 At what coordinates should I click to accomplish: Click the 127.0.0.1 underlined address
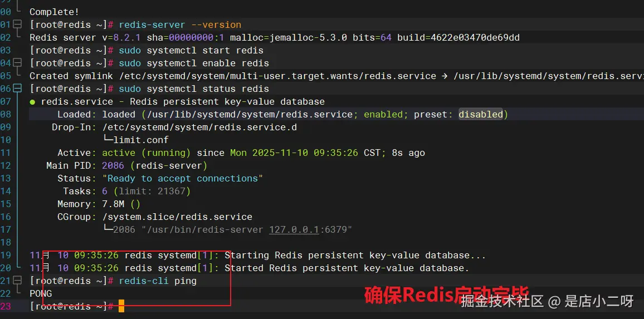click(x=294, y=229)
